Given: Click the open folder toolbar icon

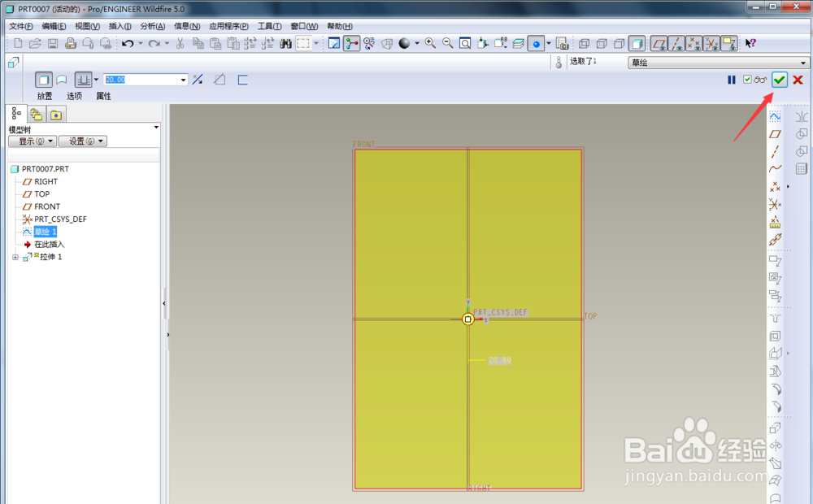Looking at the screenshot, I should point(35,44).
